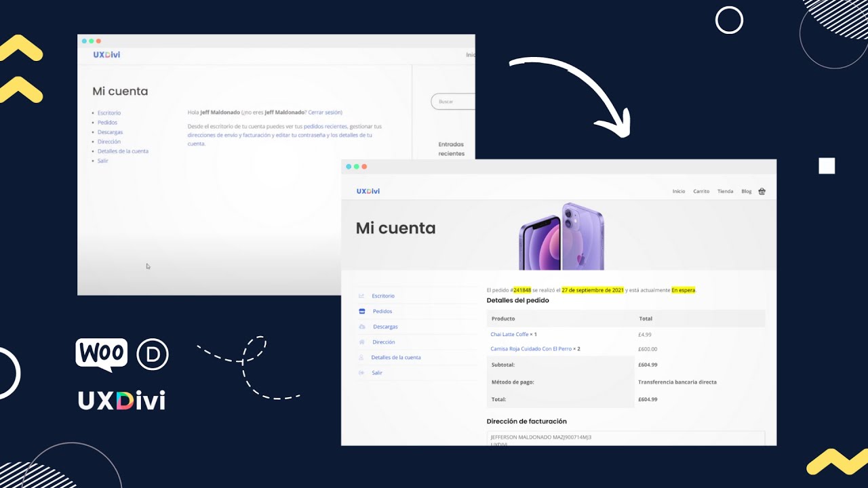Click the Producto column header
The image size is (868, 488).
[503, 319]
